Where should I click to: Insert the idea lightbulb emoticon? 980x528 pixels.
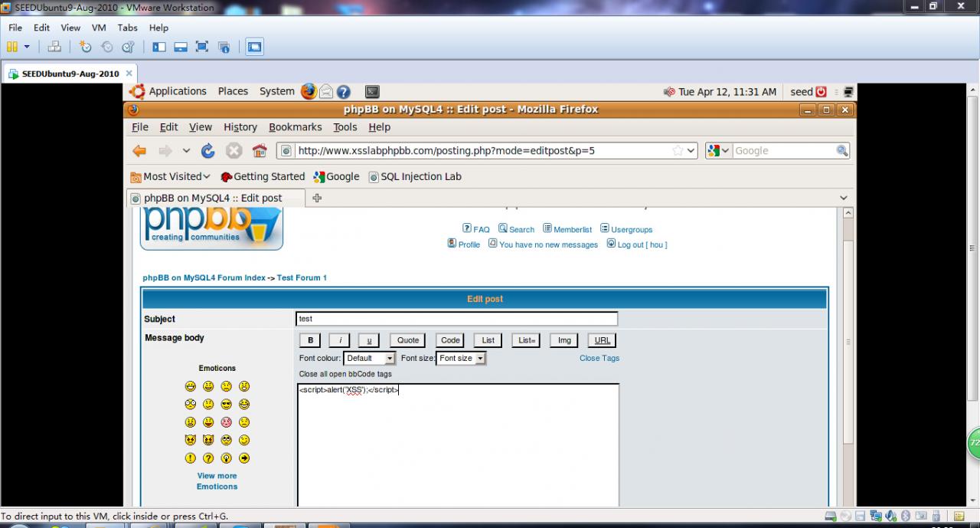coord(227,458)
